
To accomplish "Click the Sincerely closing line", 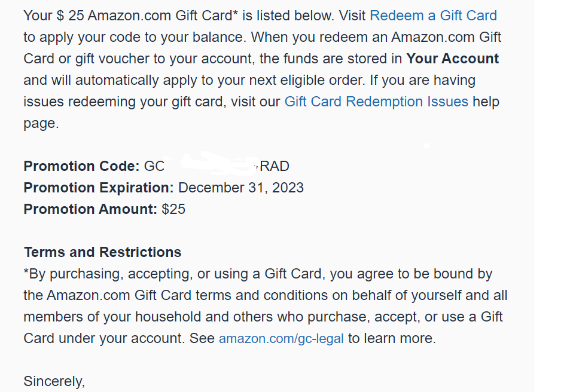I will coord(54,381).
